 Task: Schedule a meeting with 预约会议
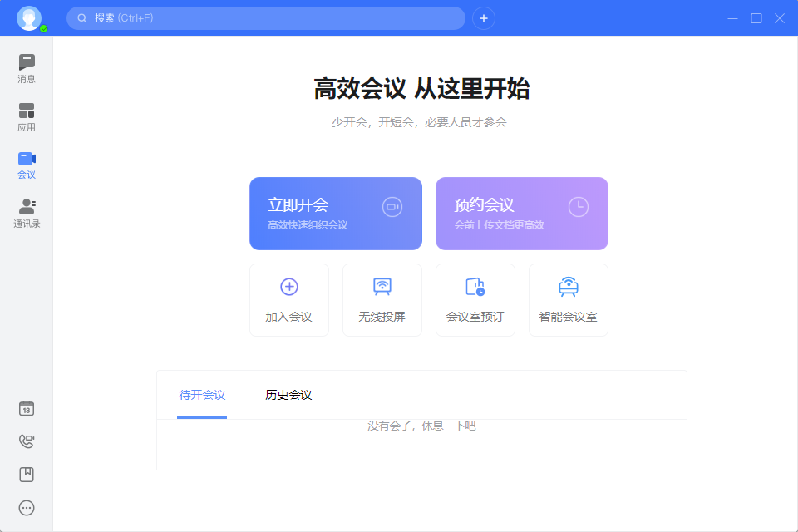[522, 214]
